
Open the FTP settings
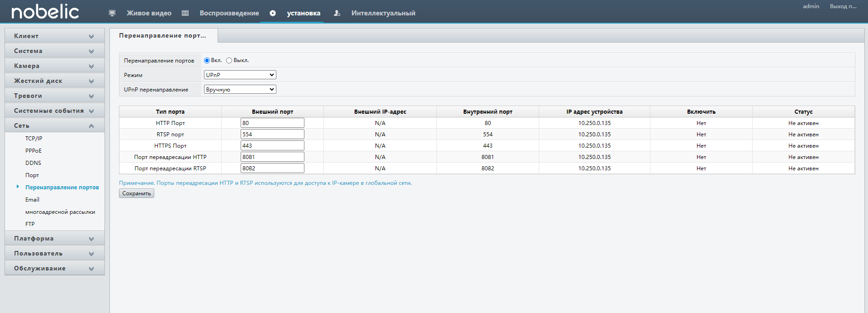[30, 224]
